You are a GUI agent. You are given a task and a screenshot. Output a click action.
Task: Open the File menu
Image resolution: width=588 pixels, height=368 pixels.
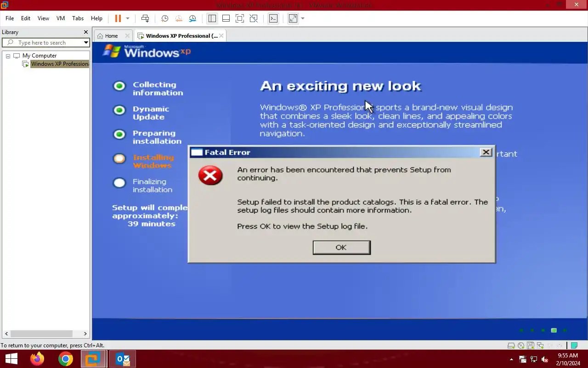tap(10, 18)
